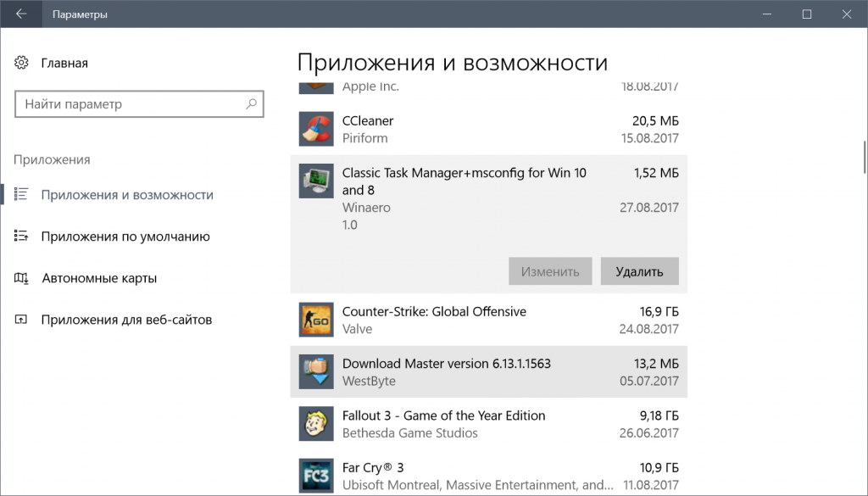
Task: Open the Apps and features section
Action: pos(127,195)
